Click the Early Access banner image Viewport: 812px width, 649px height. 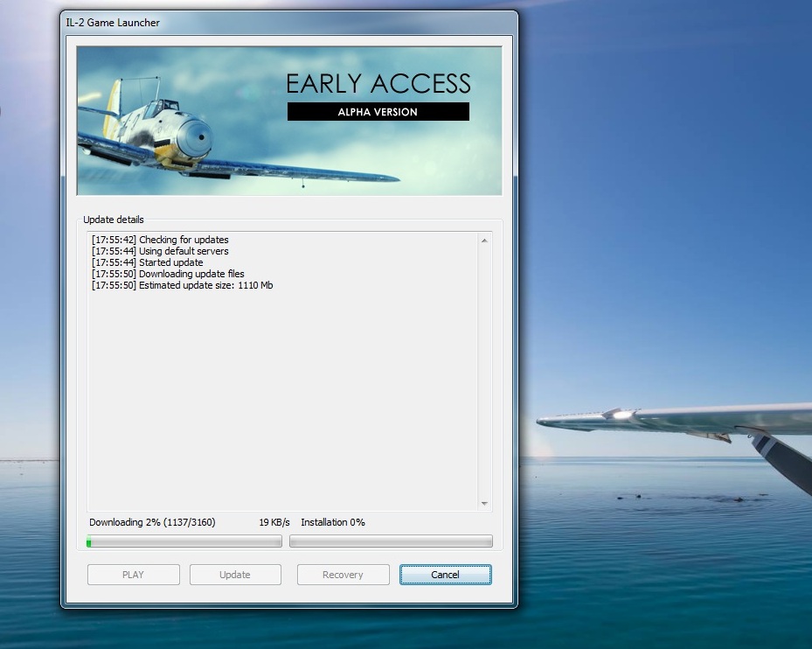coord(289,121)
